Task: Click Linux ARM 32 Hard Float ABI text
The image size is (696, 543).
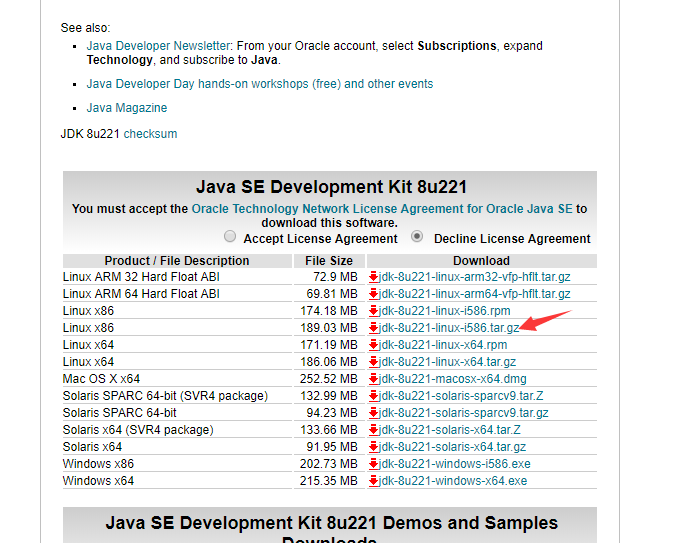Action: click(x=141, y=277)
